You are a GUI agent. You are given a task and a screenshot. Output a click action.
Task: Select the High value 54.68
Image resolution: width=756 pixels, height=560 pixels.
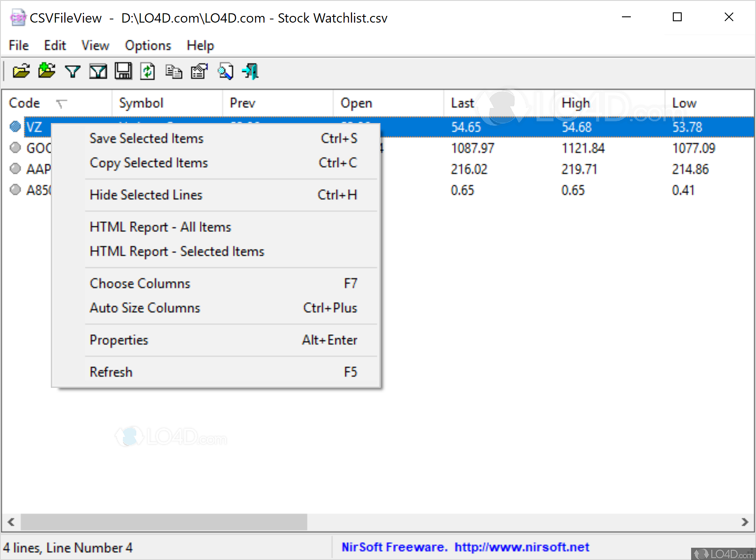pyautogui.click(x=577, y=127)
